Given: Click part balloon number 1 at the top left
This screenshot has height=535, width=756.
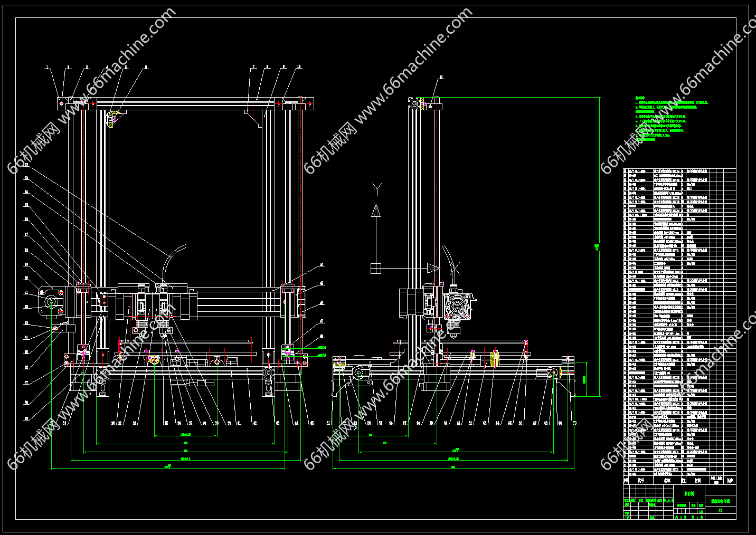Looking at the screenshot, I should (46, 68).
